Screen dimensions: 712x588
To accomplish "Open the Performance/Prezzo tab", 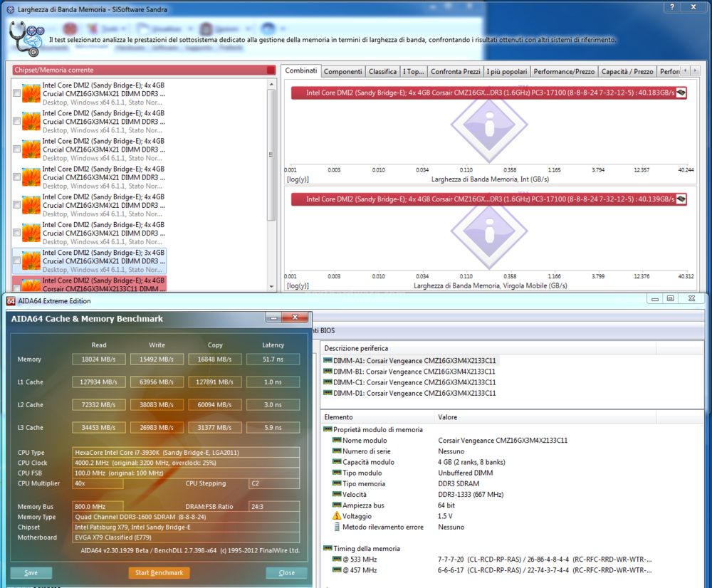I will coord(564,71).
